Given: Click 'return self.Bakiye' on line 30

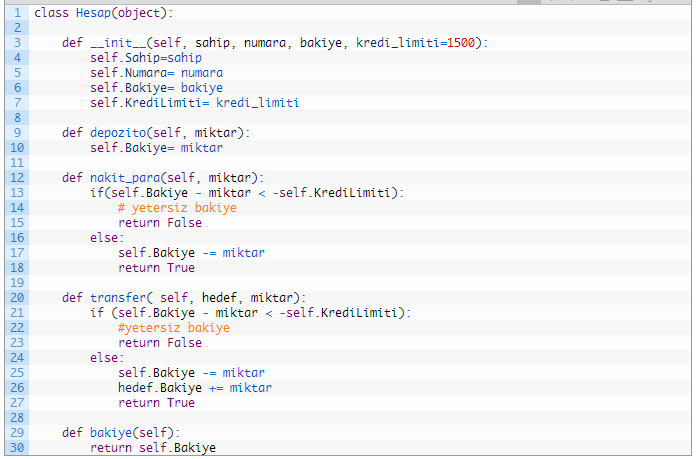Looking at the screenshot, I should pos(153,448).
